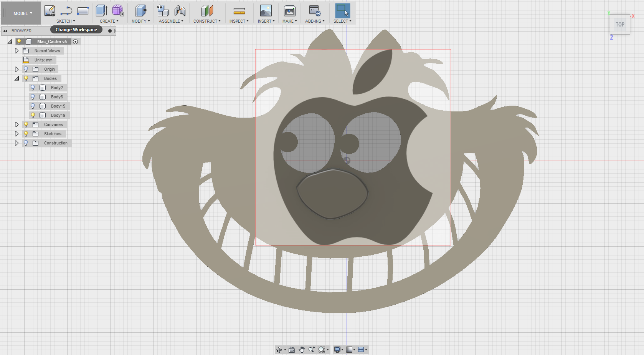Click the Create Sketch icon
The image size is (644, 355).
pos(50,11)
